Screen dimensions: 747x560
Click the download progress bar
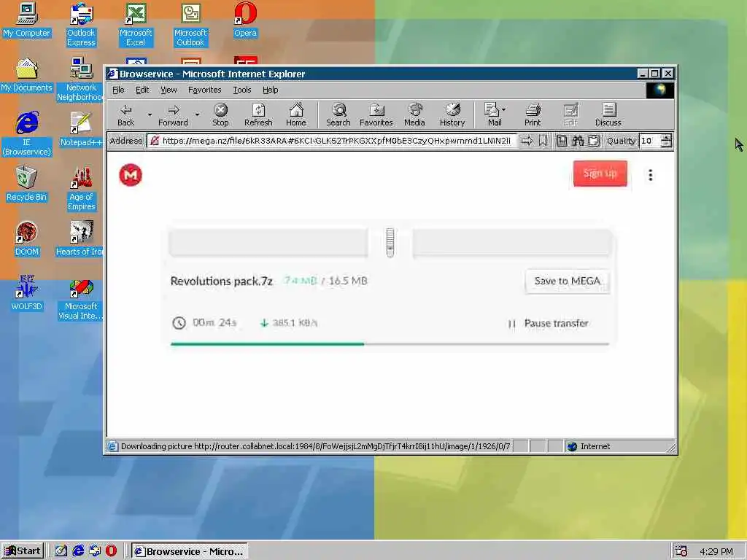390,343
